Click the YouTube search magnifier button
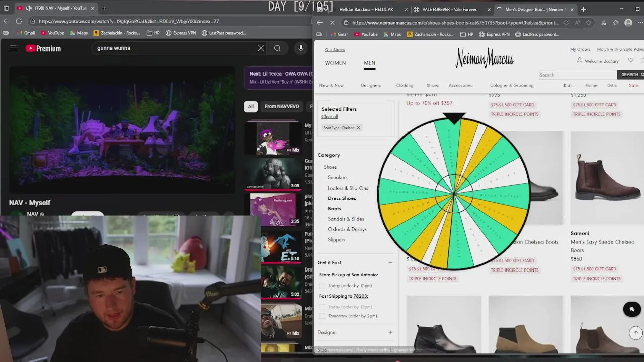This screenshot has height=362, width=644. coord(277,48)
